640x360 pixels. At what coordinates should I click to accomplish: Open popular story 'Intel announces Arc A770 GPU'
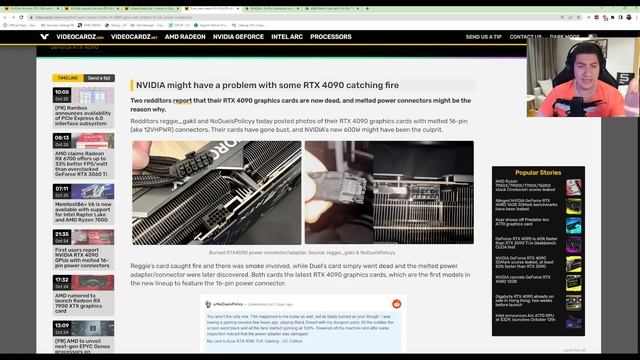pyautogui.click(x=538, y=321)
